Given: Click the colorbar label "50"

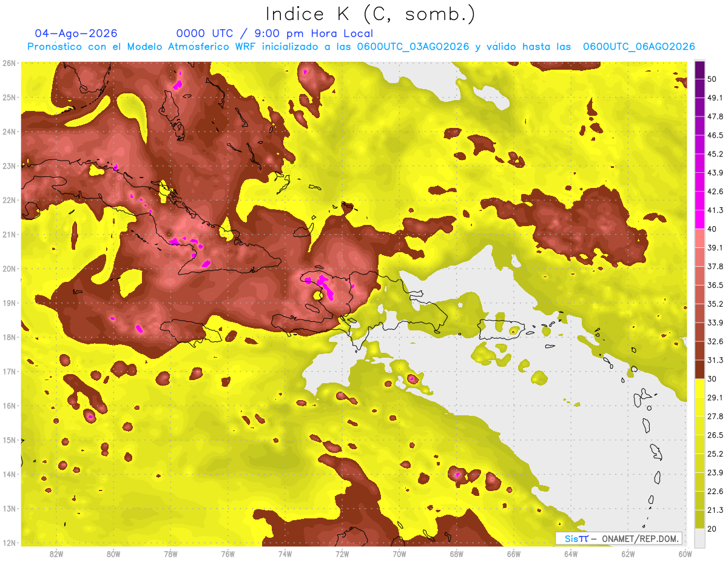Looking at the screenshot, I should pyautogui.click(x=712, y=79).
